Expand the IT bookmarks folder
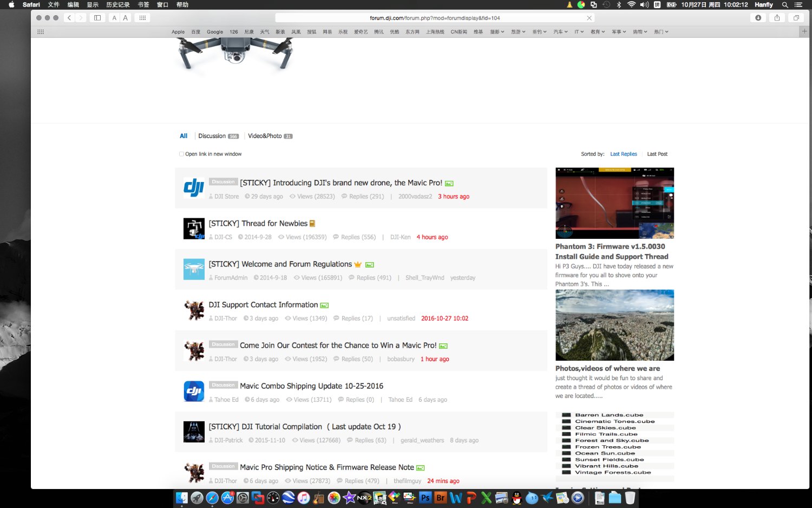The width and height of the screenshot is (812, 508). 579,32
